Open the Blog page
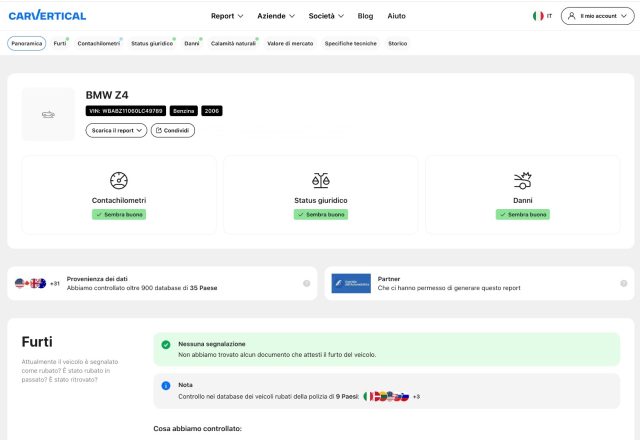Viewport: 640px width, 440px height. [x=365, y=16]
